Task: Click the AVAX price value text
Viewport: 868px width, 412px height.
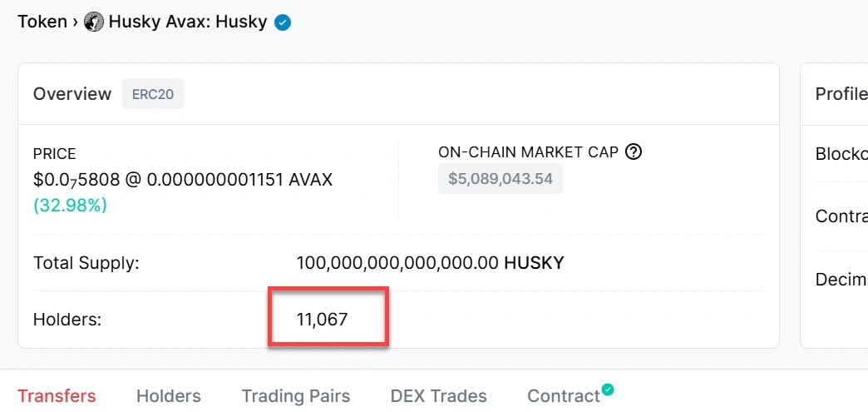Action: [x=239, y=179]
